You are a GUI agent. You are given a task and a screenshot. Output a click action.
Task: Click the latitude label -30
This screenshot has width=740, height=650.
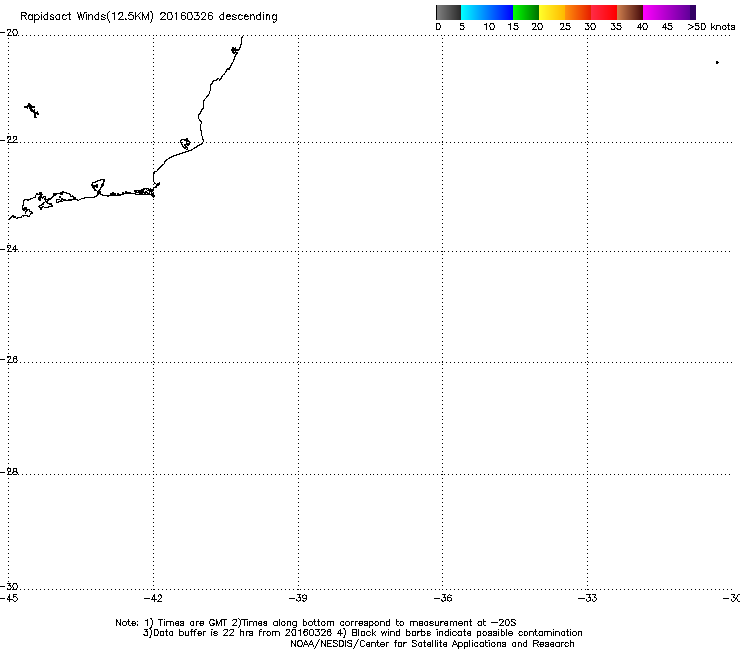pos(9,587)
